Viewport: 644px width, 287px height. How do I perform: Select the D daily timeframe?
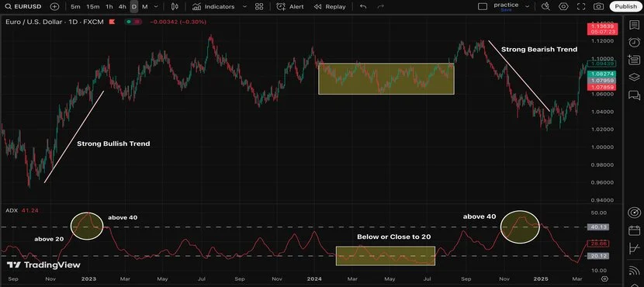(134, 6)
